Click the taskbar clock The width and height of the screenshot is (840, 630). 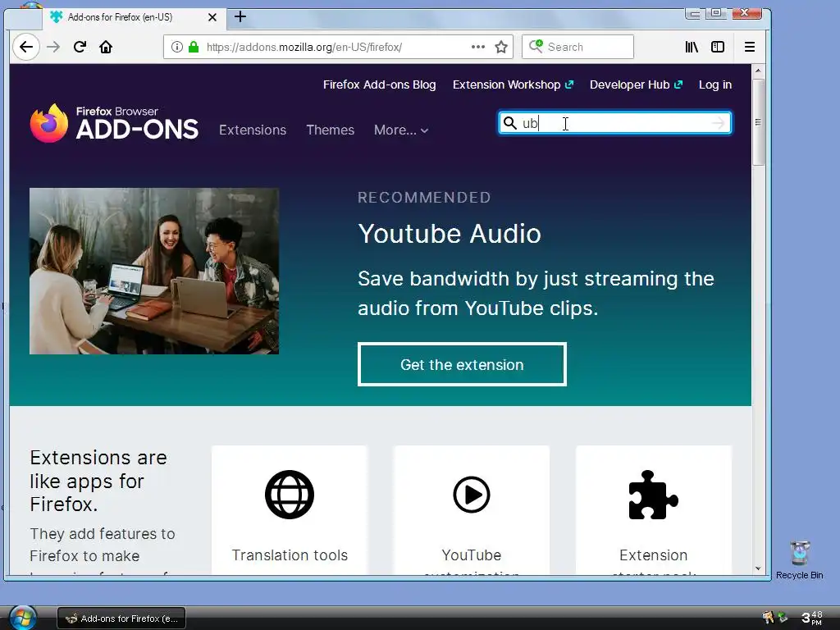coord(811,618)
